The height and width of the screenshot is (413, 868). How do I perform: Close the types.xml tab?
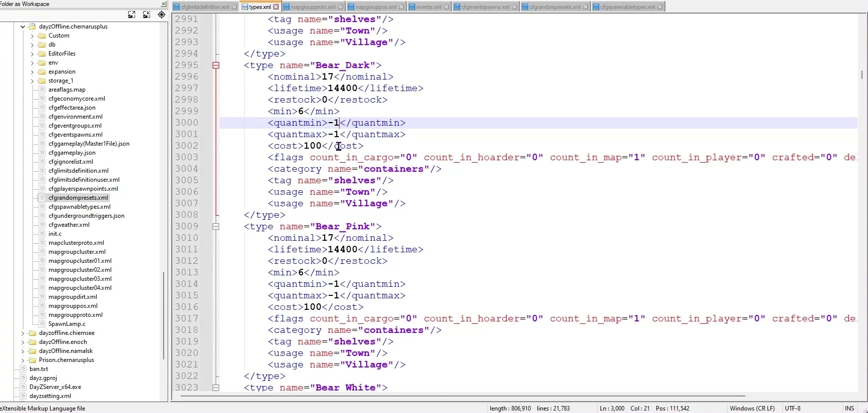276,7
